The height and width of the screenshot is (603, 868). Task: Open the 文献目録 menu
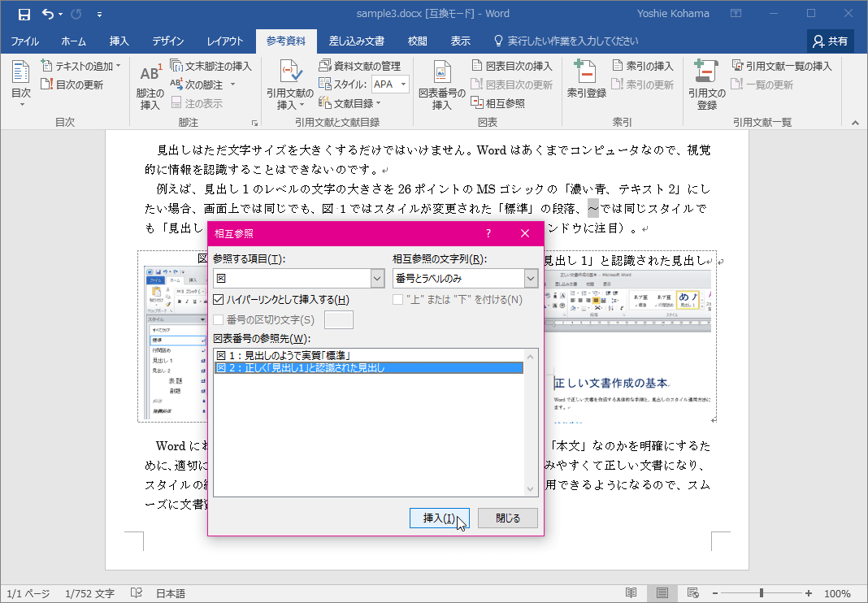[349, 103]
